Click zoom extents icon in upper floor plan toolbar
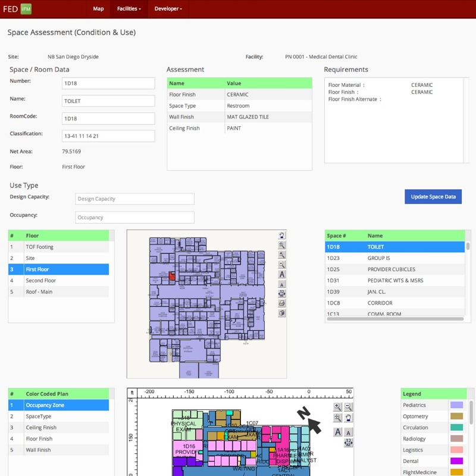This screenshot has height=476, width=476. 281,245
